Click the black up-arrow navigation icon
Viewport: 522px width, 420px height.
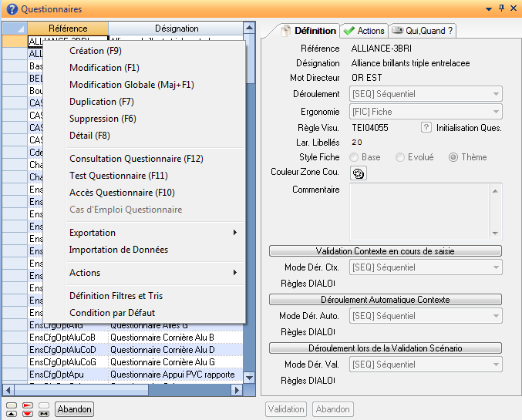tap(12, 413)
